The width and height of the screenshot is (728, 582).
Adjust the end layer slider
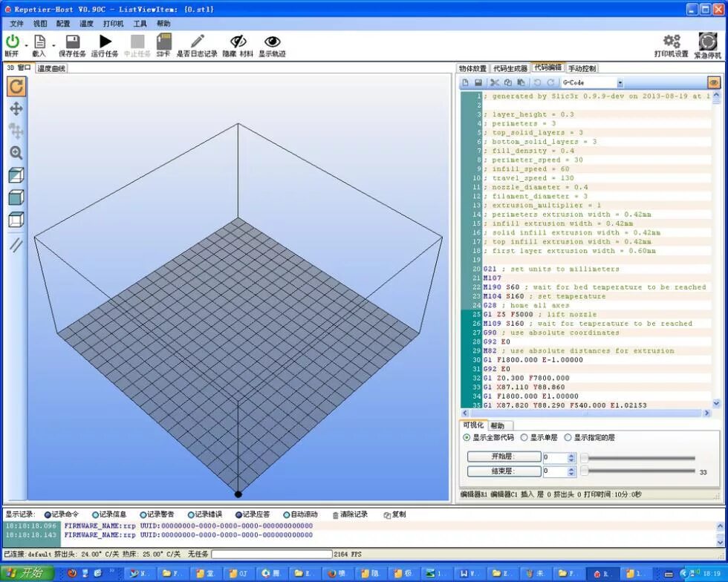click(x=640, y=471)
